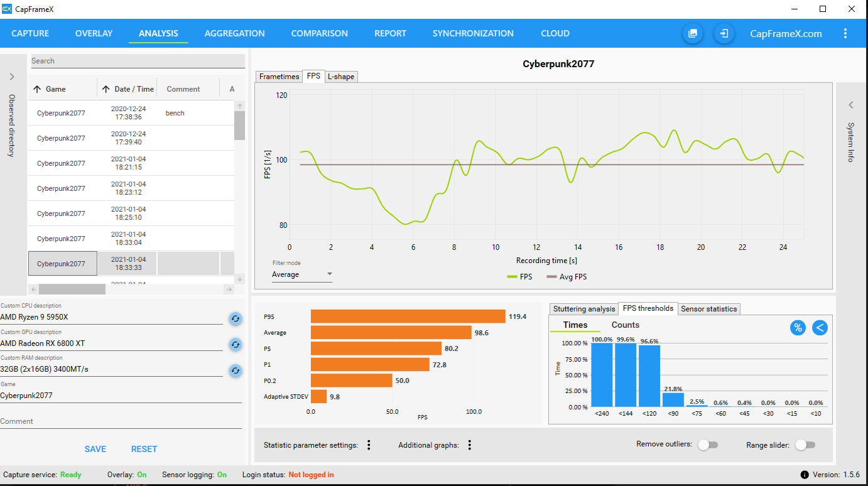Toggle the Range slider switch
Image resolution: width=868 pixels, height=486 pixels.
point(805,445)
